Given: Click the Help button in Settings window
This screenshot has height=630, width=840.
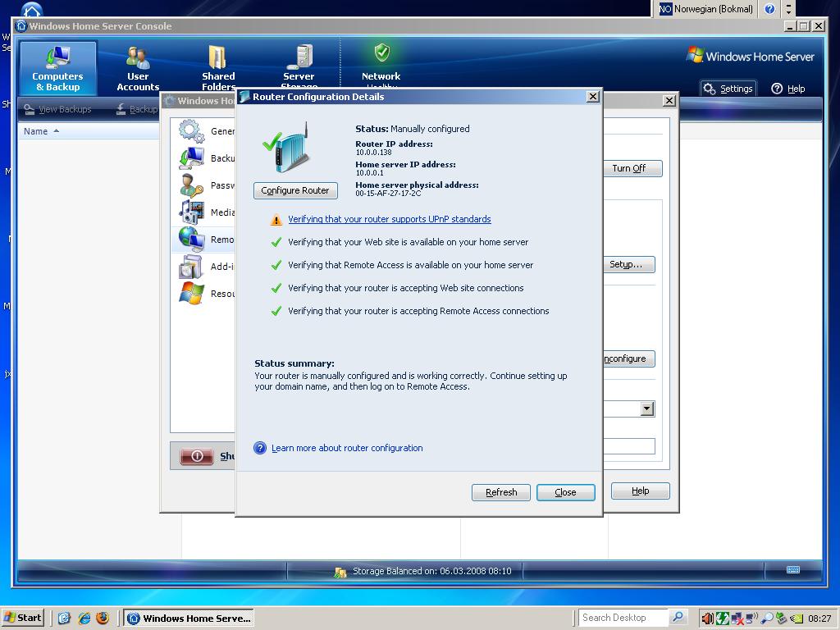Looking at the screenshot, I should [640, 491].
